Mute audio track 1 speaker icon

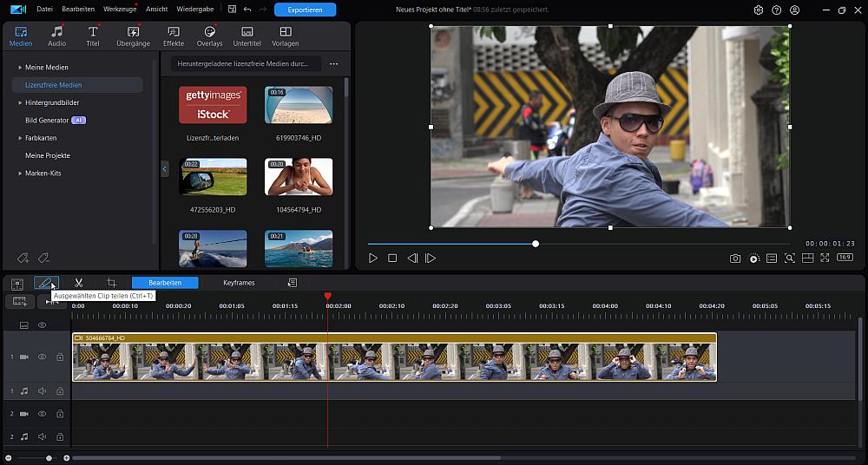tap(42, 391)
